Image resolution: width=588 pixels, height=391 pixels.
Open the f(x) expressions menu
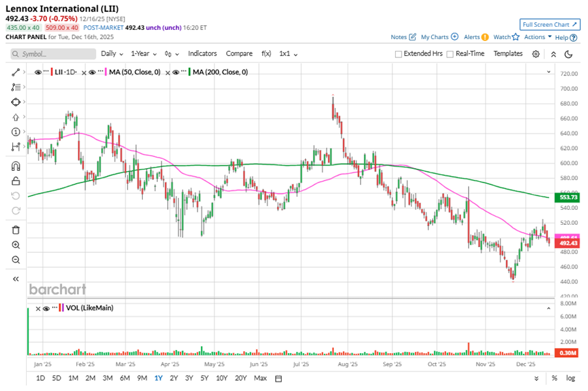[266, 53]
